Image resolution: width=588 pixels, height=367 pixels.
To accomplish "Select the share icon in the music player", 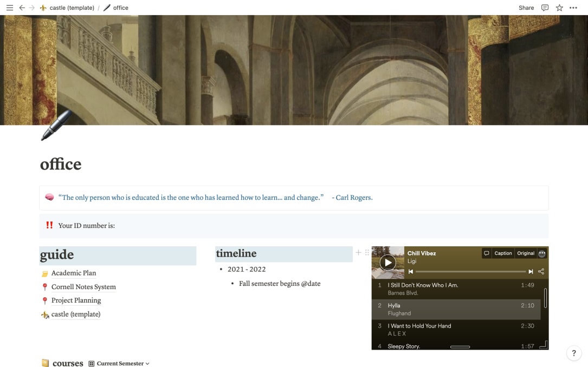I will [540, 271].
